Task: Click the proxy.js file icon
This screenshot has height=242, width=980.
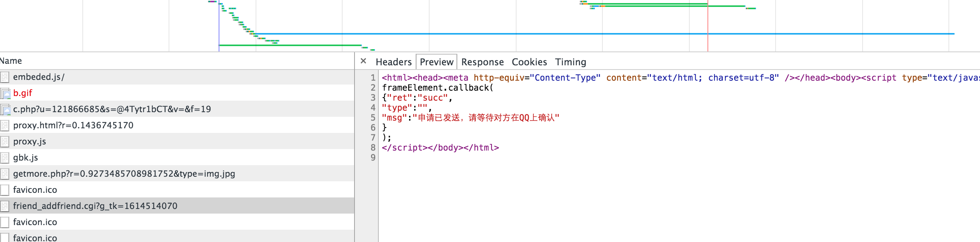Action: click(x=5, y=142)
